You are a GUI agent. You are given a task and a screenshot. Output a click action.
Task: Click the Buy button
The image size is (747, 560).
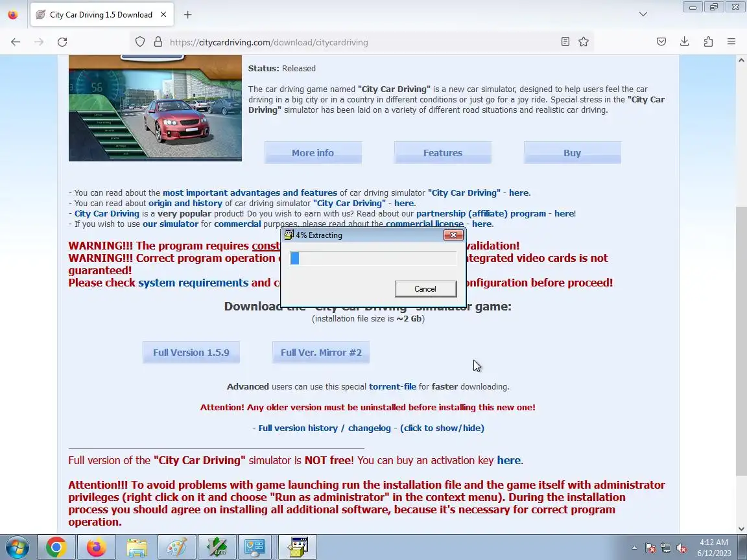click(x=572, y=153)
